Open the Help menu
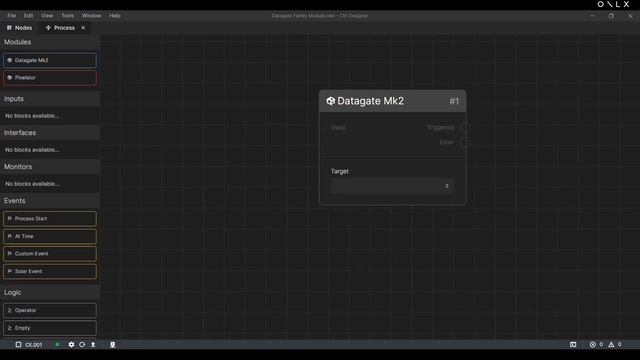This screenshot has height=360, width=640. (x=115, y=16)
